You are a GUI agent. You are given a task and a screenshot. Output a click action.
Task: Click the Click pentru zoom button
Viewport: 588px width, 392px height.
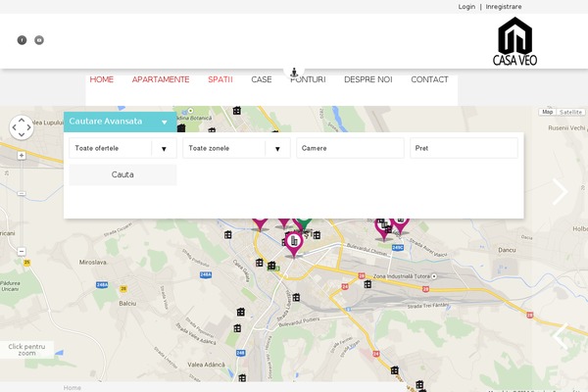pyautogui.click(x=26, y=350)
